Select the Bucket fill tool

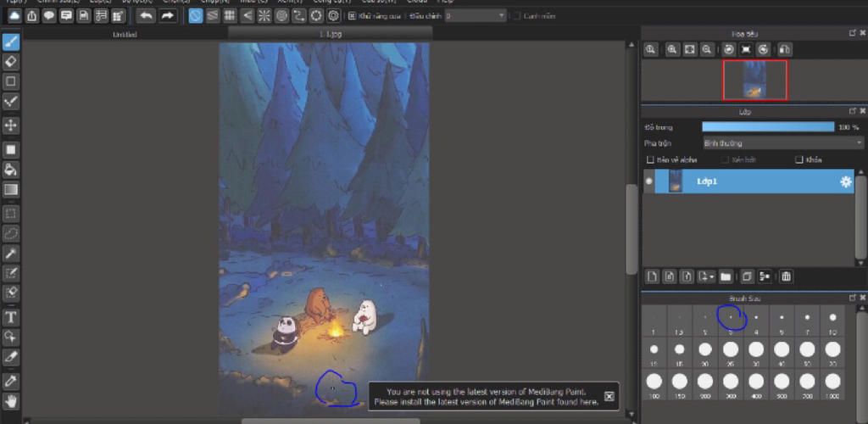point(11,170)
